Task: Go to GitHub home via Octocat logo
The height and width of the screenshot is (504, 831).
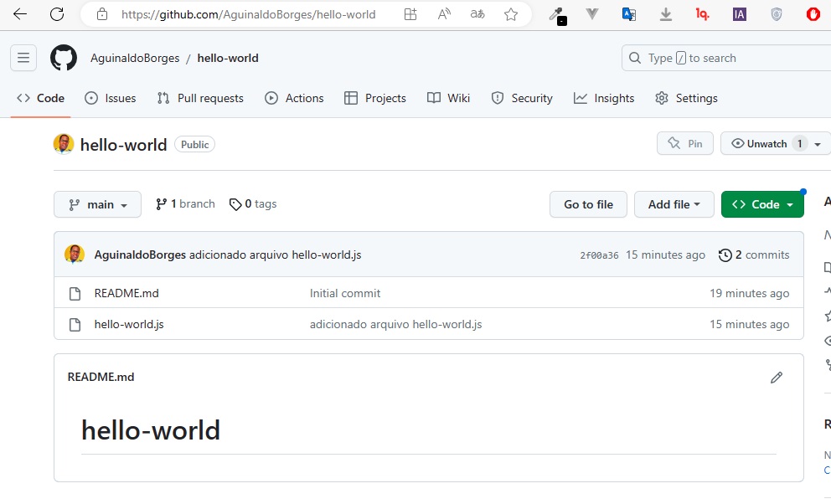Action: coord(64,58)
